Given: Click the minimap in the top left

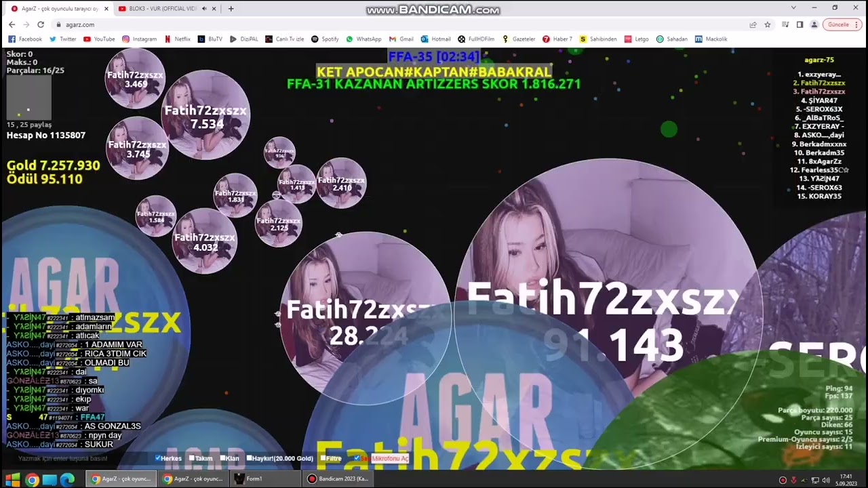Looking at the screenshot, I should coord(29,98).
